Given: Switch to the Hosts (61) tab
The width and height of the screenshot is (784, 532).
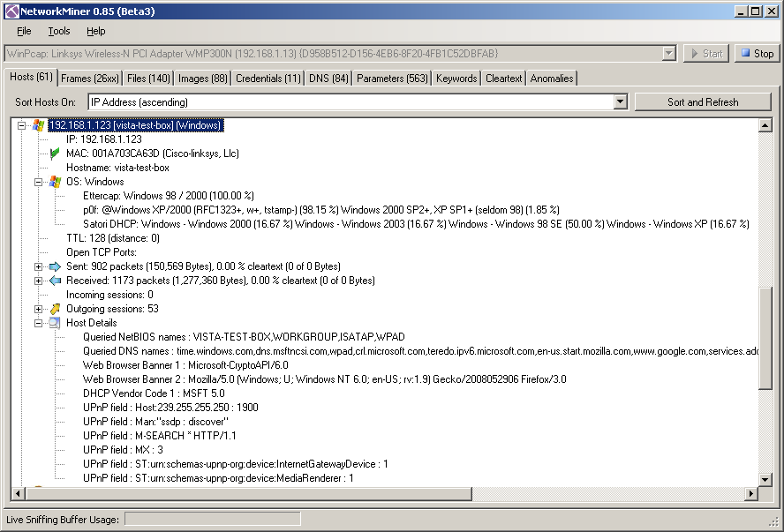Looking at the screenshot, I should click(x=31, y=77).
